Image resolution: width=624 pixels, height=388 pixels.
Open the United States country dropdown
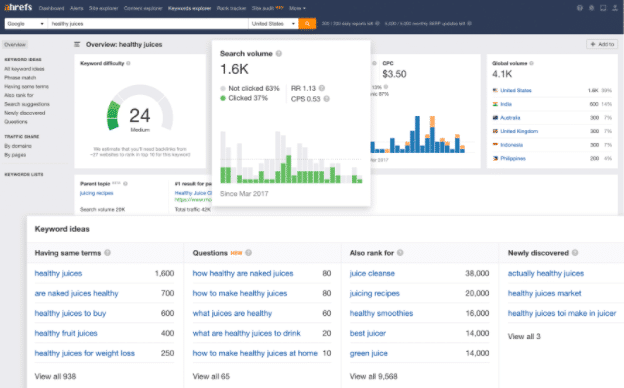[x=273, y=24]
